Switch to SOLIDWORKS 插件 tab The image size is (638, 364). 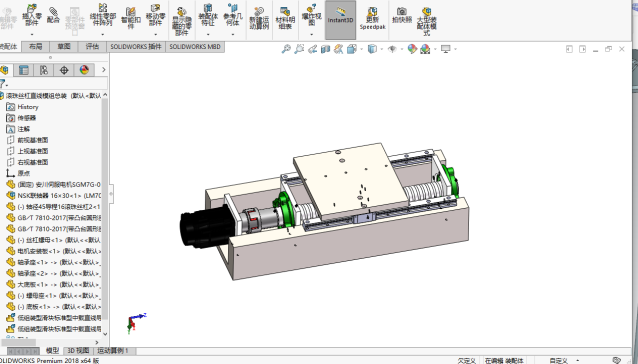[x=136, y=47]
